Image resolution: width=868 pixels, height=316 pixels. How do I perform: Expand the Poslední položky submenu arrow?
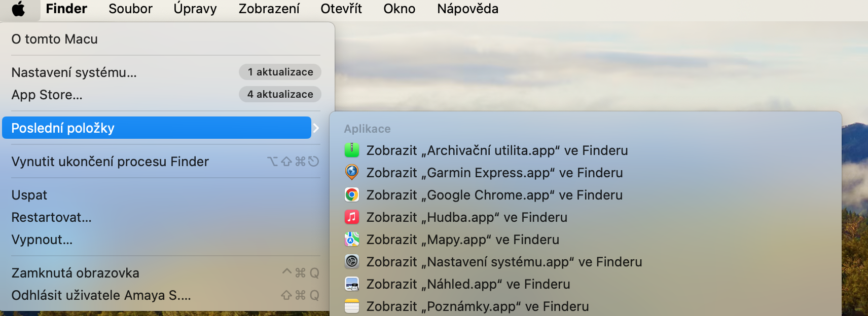click(x=316, y=128)
